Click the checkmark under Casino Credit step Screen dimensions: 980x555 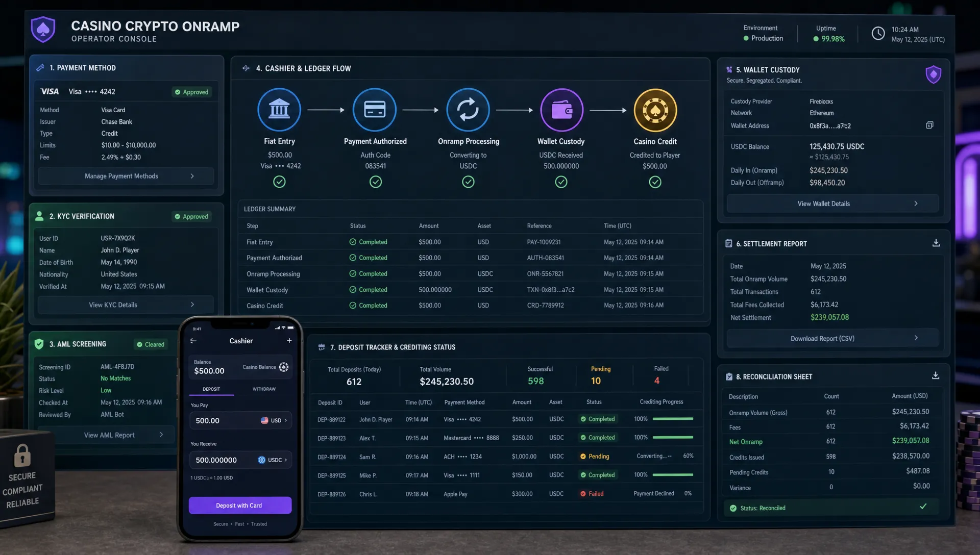[x=655, y=182]
